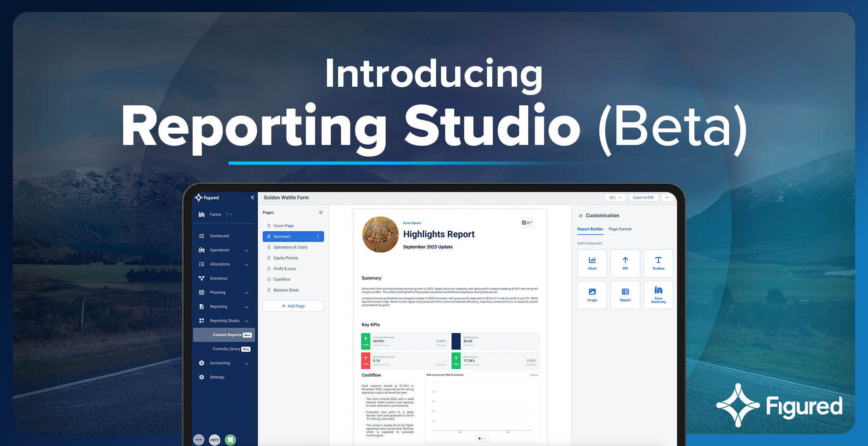Click the Return on Assets KPI card
Viewport: 868px width, 446px height.
pos(495,361)
